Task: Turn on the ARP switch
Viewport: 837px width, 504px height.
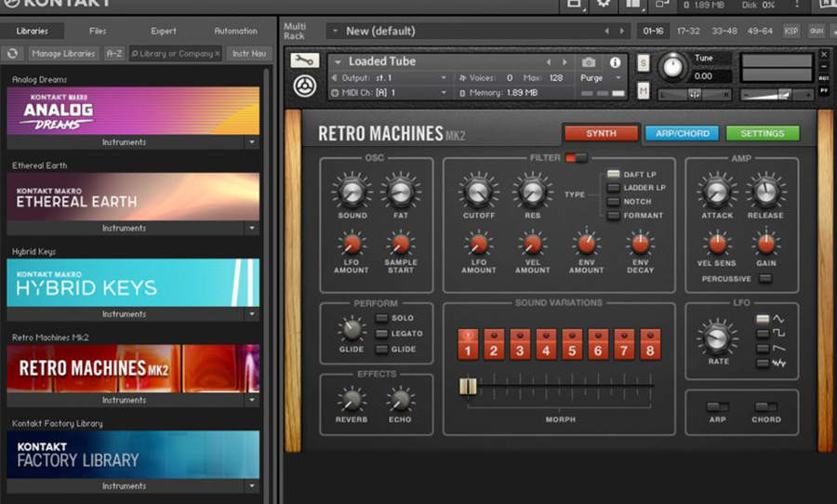Action: click(x=717, y=407)
